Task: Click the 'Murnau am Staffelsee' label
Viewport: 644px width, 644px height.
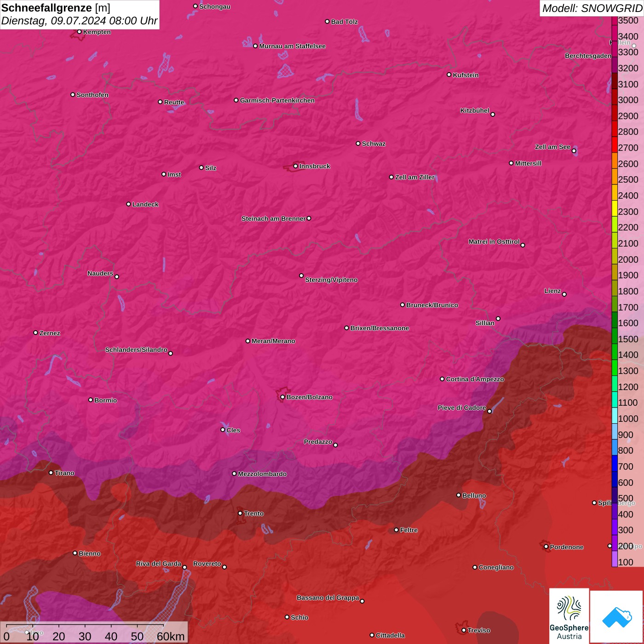Action: tap(292, 46)
